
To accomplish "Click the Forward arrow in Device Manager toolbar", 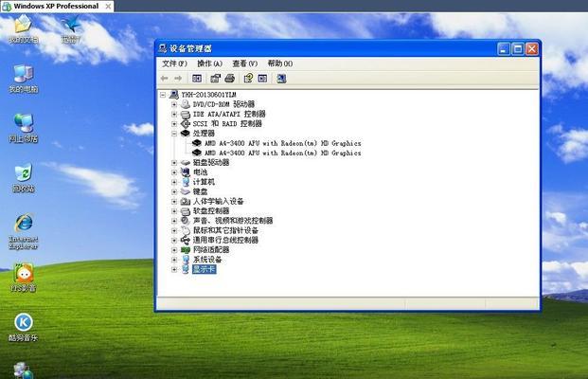I will (x=178, y=79).
